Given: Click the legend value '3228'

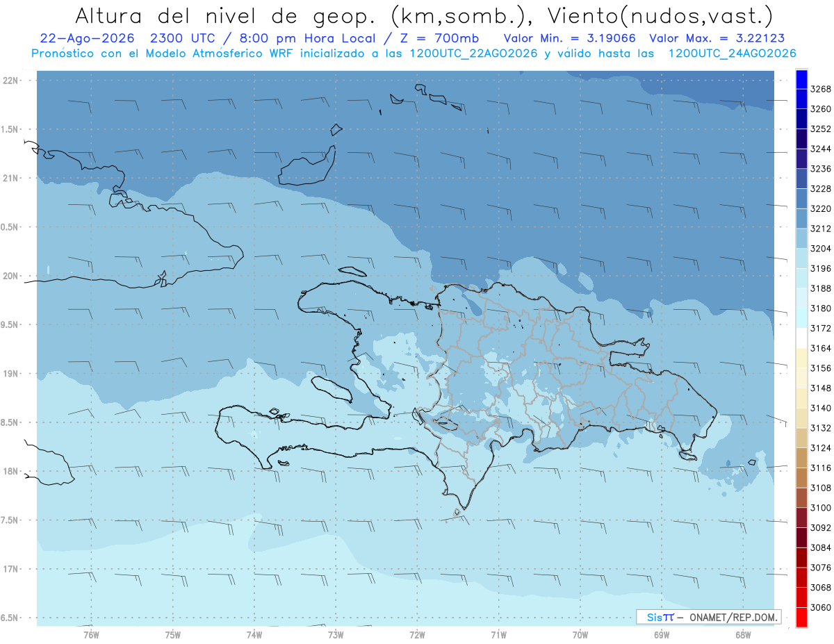Looking at the screenshot, I should 821,188.
